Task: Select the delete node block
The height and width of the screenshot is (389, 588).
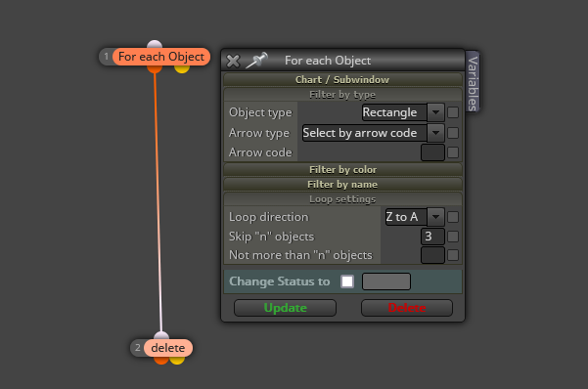Action: point(168,348)
